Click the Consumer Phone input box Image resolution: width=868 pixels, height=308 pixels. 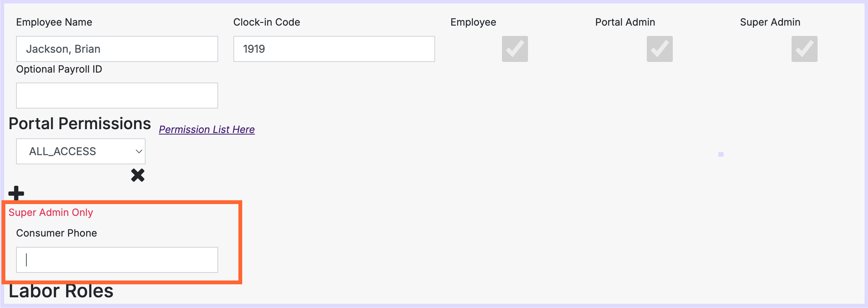(x=117, y=260)
